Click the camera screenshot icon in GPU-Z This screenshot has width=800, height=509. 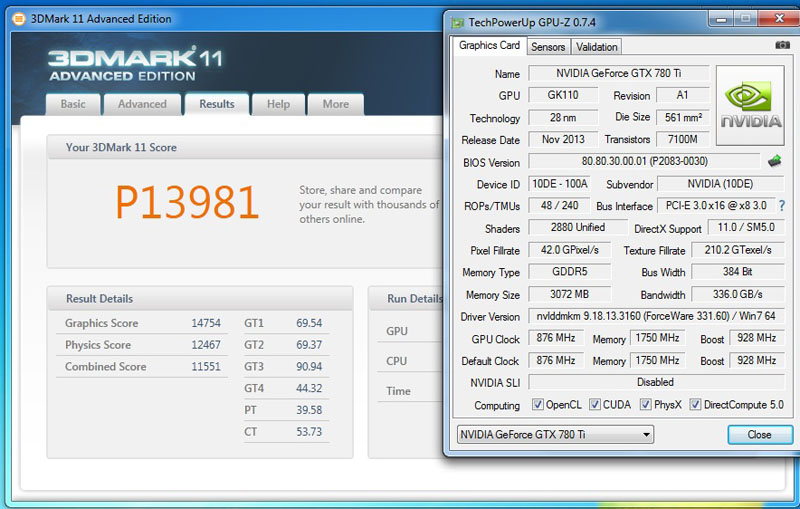click(x=782, y=46)
